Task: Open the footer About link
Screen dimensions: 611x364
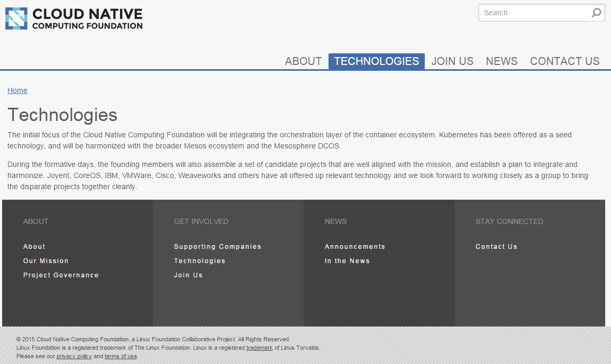Action: point(34,246)
